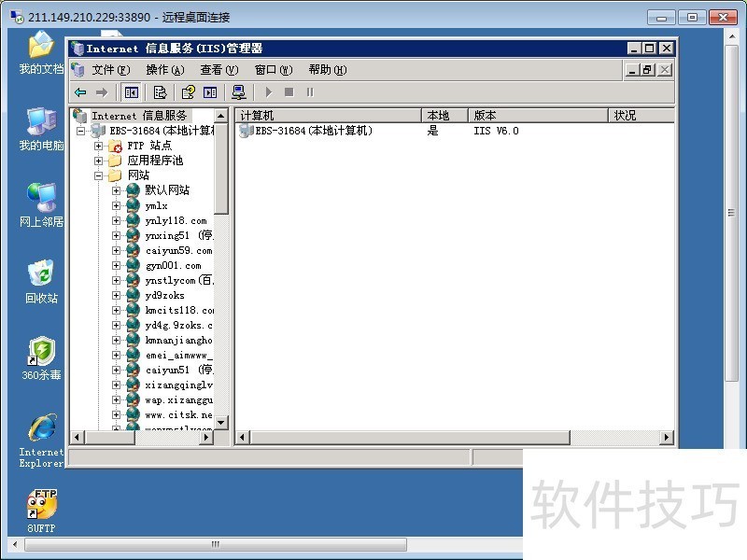Click the Start service play icon
The width and height of the screenshot is (747, 560).
pyautogui.click(x=269, y=92)
